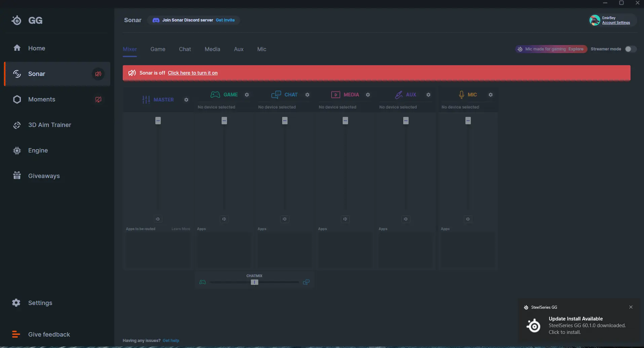Switch to the Chat tab

tap(185, 49)
